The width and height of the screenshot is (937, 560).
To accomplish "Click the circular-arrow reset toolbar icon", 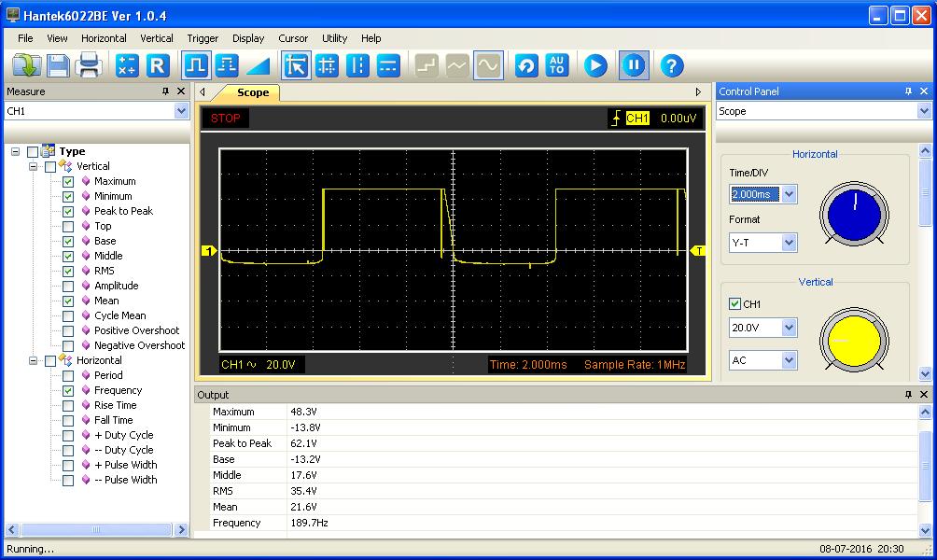I will (526, 65).
